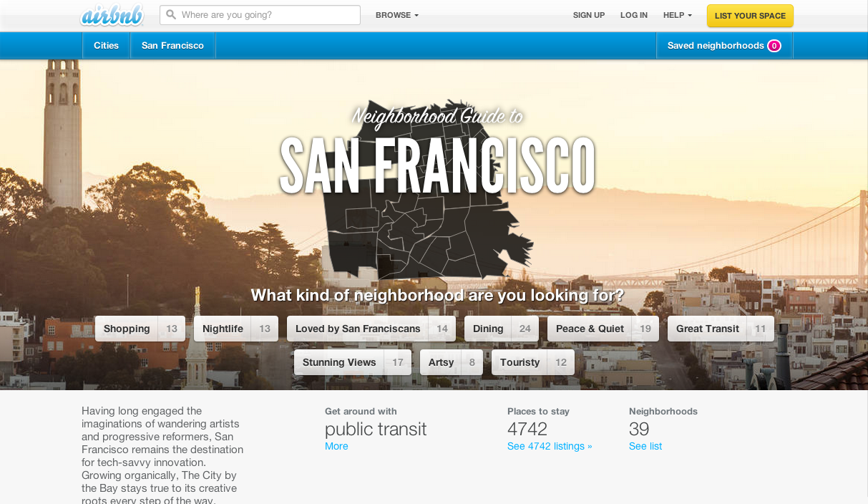Screen dimensions: 868x504
Task: Filter by Loved by San Franciscans
Action: pos(371,329)
